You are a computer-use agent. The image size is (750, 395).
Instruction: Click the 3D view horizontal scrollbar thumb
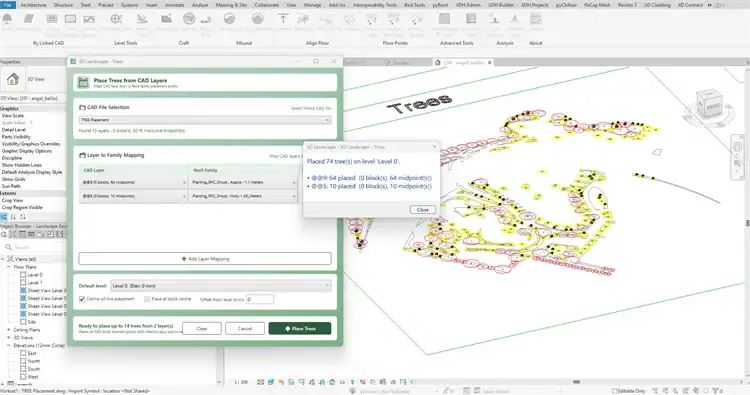pos(576,382)
